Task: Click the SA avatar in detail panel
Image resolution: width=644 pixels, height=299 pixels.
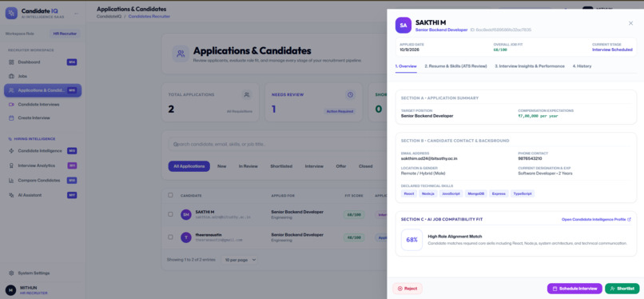Action: (x=403, y=25)
